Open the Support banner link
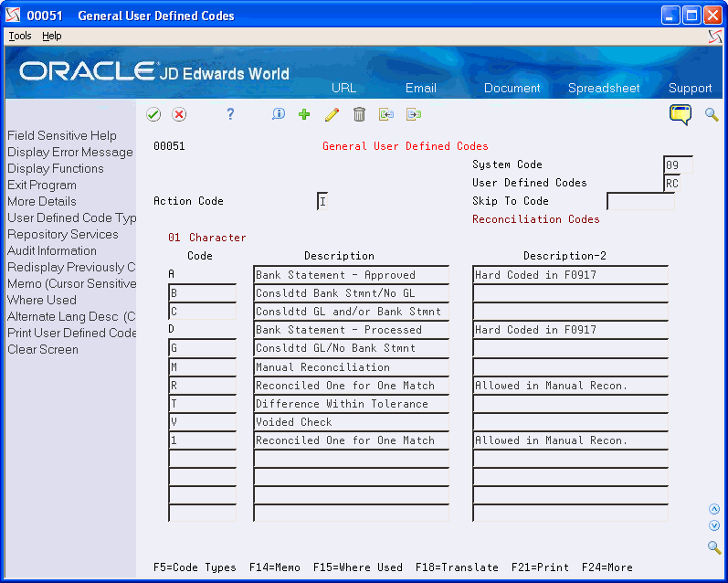Screen dimensions: 728x583 [690, 88]
